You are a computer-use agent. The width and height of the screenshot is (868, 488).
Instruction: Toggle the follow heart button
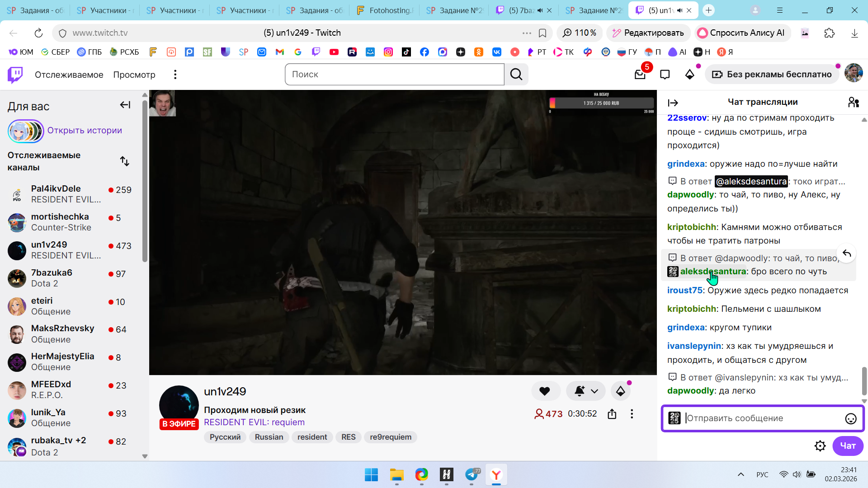(x=545, y=391)
